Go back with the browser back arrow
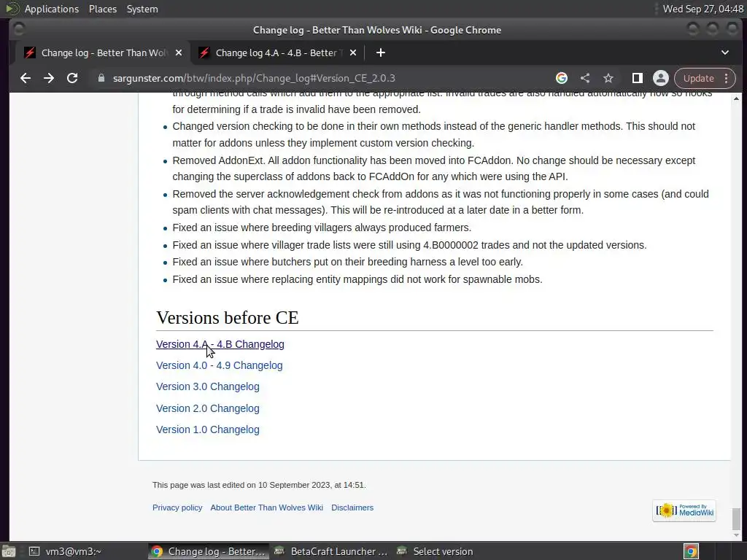This screenshot has width=747, height=560. [26, 78]
